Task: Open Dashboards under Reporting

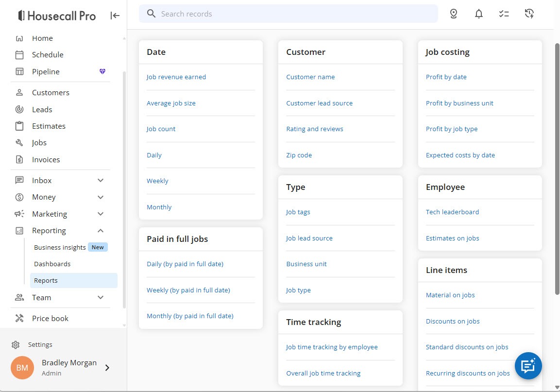Action: pyautogui.click(x=52, y=264)
